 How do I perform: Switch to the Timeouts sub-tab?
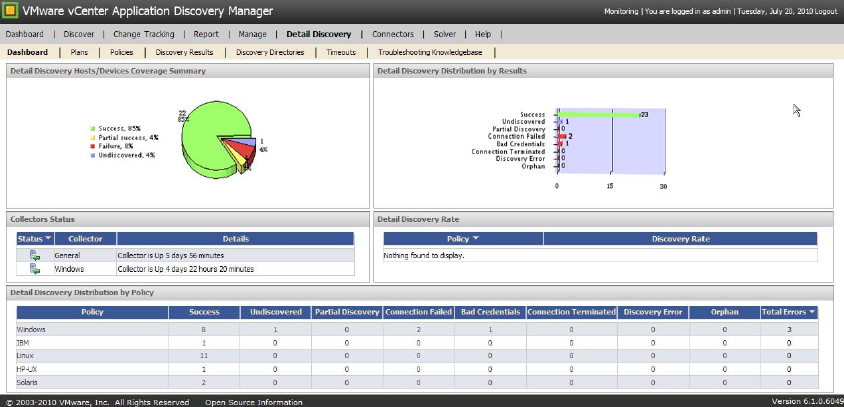(341, 52)
